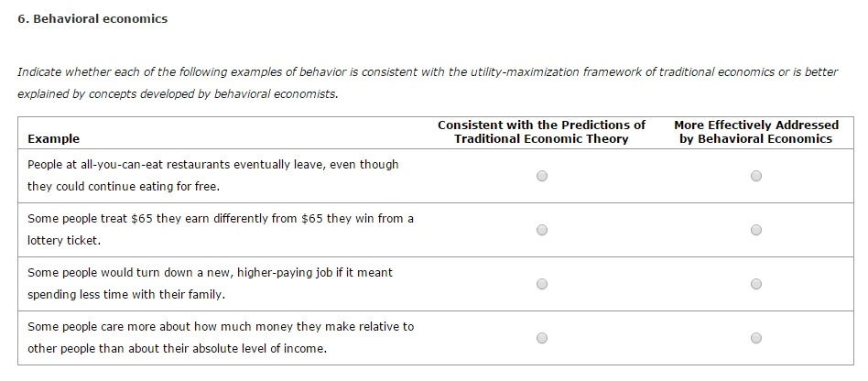Click the 'Example' column header
The image size is (868, 381).
click(53, 139)
